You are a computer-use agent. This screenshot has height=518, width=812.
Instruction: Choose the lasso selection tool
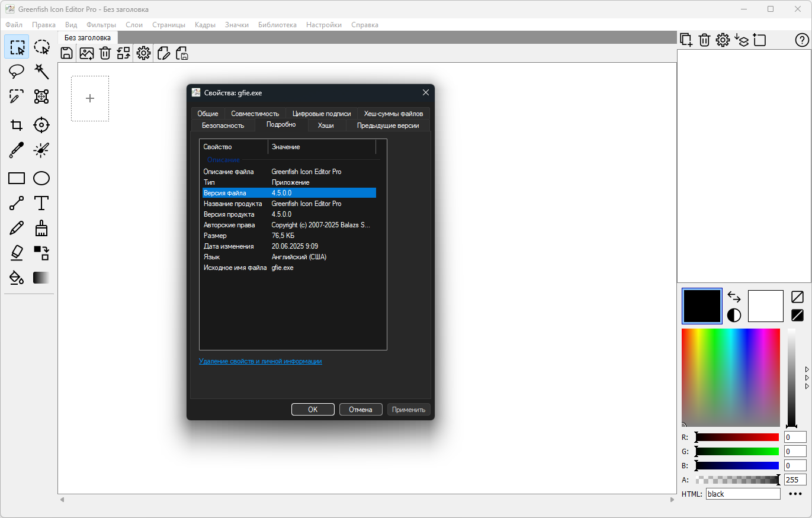(17, 72)
